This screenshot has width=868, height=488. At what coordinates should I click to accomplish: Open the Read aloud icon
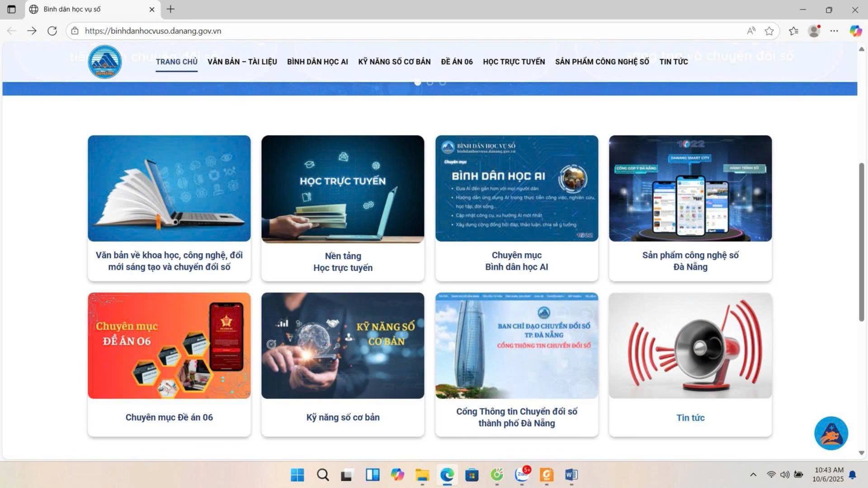751,31
